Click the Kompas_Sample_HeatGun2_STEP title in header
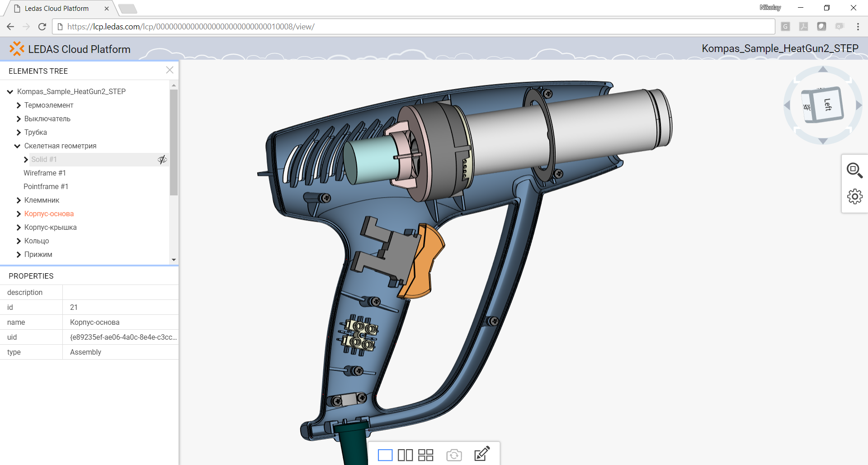This screenshot has height=465, width=868. [780, 48]
